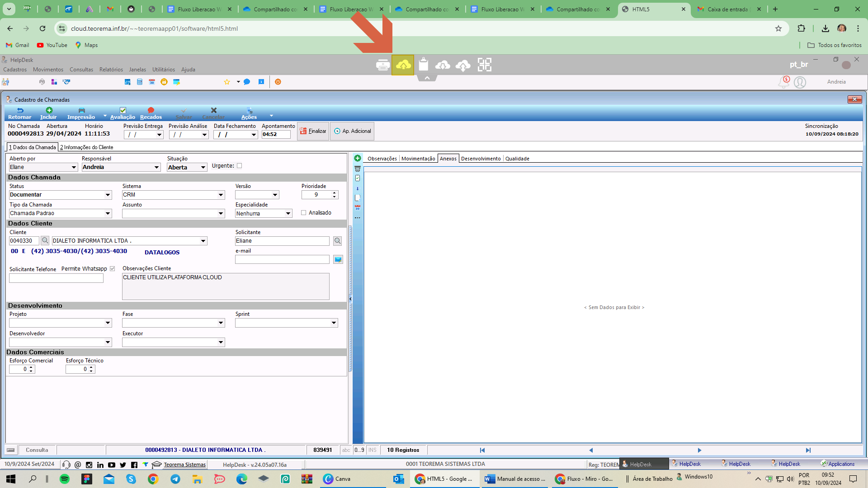This screenshot has width=868, height=488.
Task: Click the headset support icon in status bar
Action: (66, 465)
